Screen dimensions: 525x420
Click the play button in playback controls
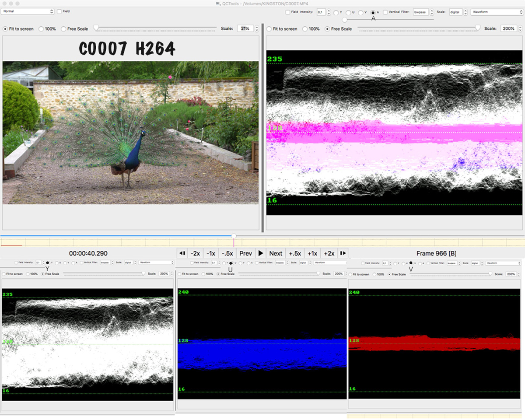click(261, 253)
